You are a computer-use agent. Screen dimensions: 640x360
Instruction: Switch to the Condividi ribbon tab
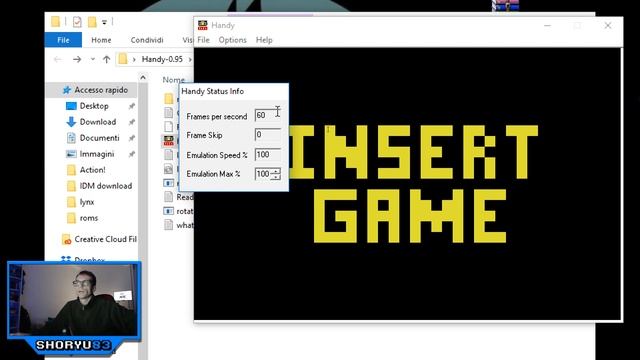tap(147, 40)
